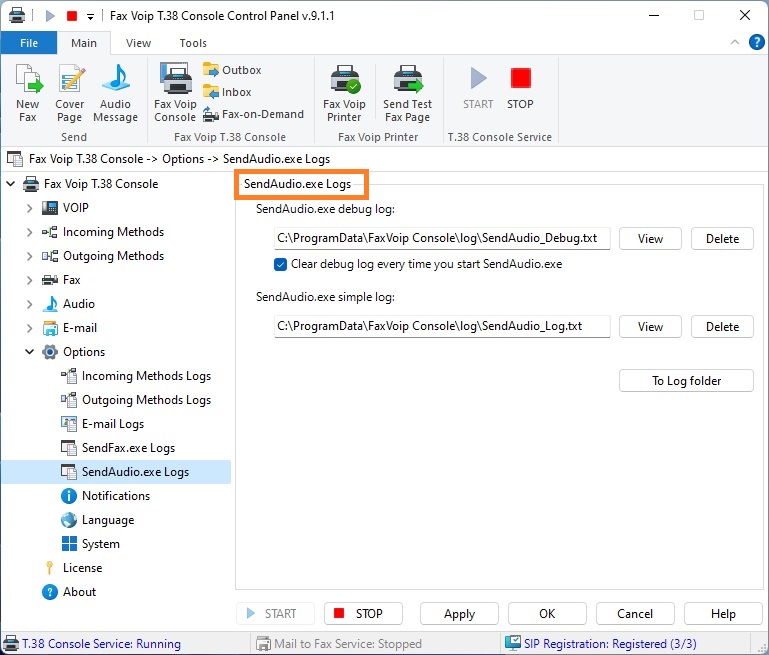Collapse the ribbon with the chevron
The width and height of the screenshot is (769, 655).
pos(735,42)
